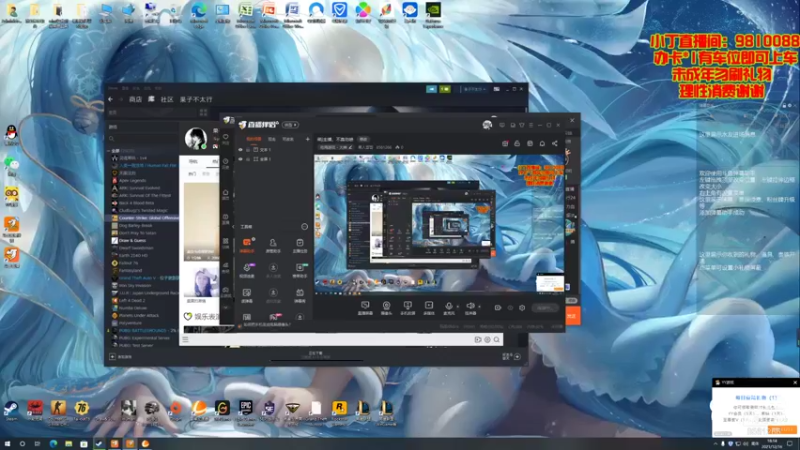Open the 库 tab in Steam
This screenshot has width=800, height=450.
coord(151,99)
